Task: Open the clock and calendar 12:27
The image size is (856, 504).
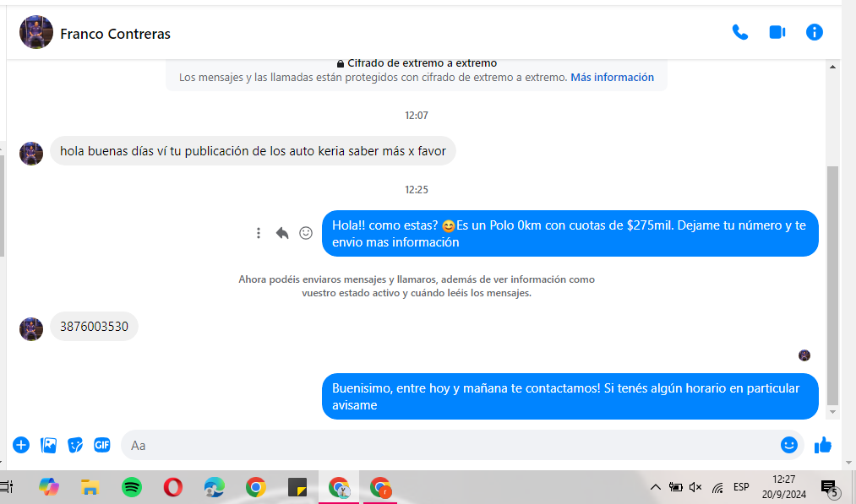Action: (x=784, y=486)
